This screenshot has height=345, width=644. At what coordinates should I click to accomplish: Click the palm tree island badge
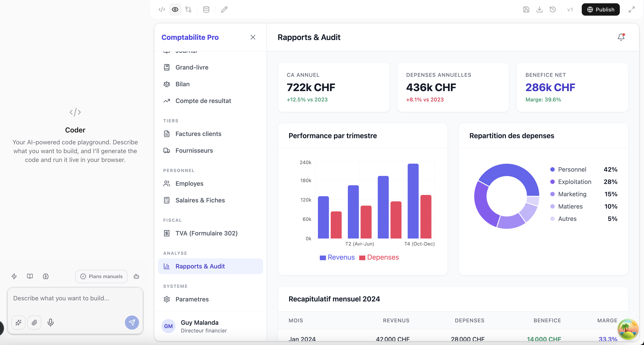628,329
